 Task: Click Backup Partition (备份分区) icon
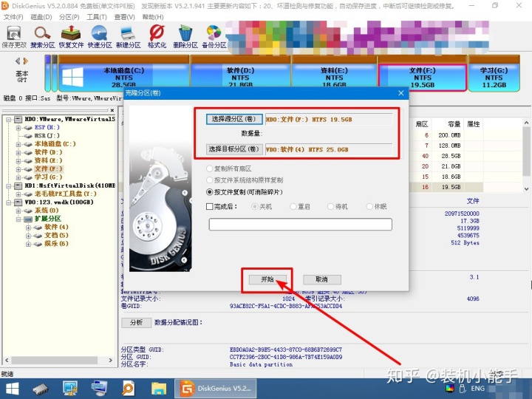pos(214,37)
